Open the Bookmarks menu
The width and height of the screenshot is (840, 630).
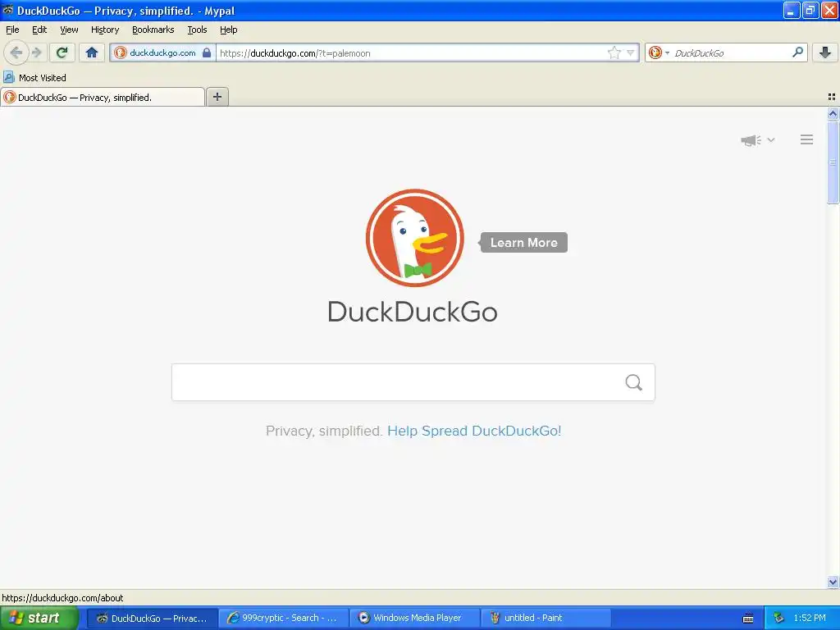click(x=153, y=30)
